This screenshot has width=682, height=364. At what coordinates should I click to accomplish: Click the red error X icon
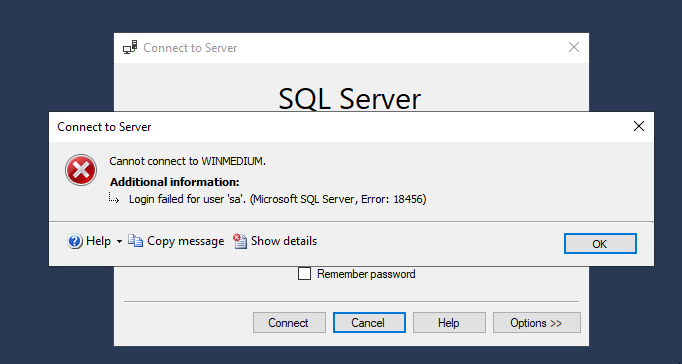80,170
